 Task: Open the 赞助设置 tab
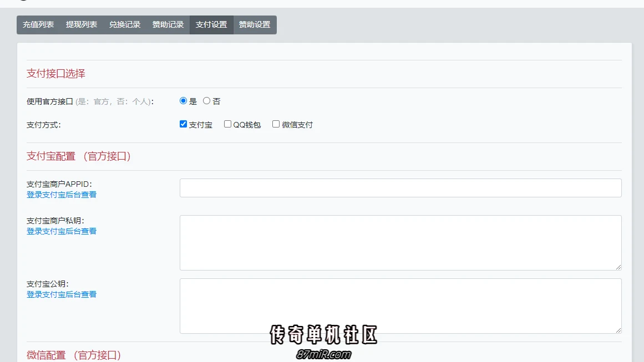click(255, 24)
